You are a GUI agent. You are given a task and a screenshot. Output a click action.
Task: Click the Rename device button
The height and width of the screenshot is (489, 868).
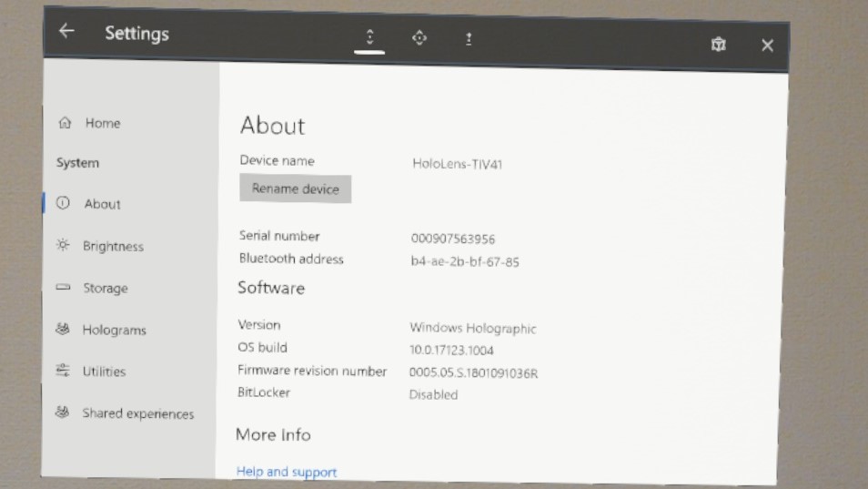[x=296, y=188]
